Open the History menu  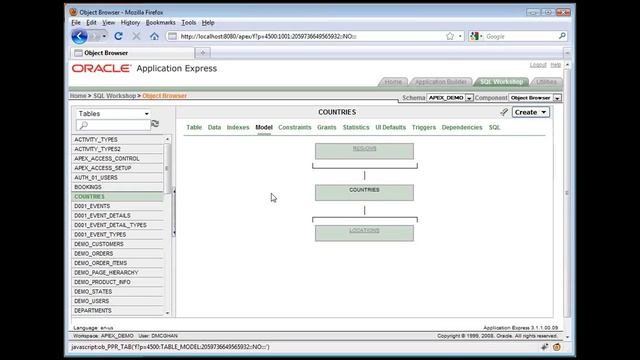pos(130,22)
